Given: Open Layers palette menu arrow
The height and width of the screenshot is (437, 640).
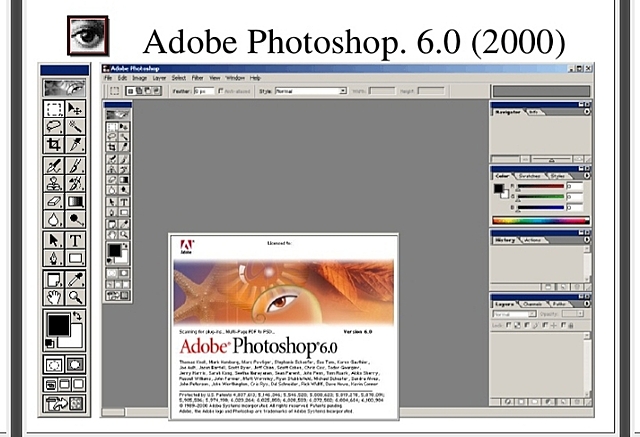Looking at the screenshot, I should [587, 304].
